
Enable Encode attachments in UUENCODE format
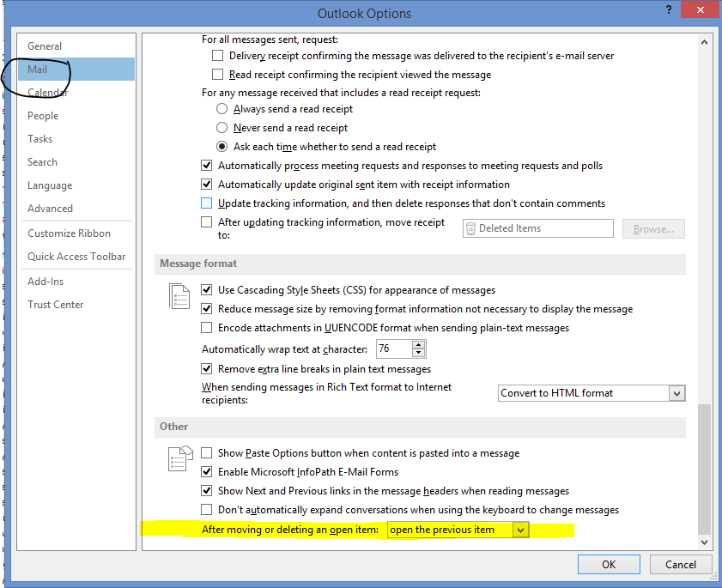coord(207,328)
